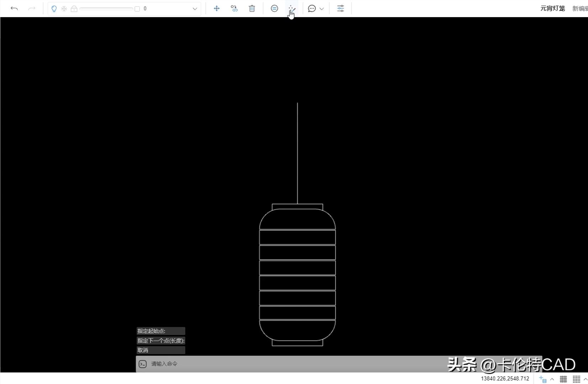Toggle the grid lines display icon

tap(563, 379)
